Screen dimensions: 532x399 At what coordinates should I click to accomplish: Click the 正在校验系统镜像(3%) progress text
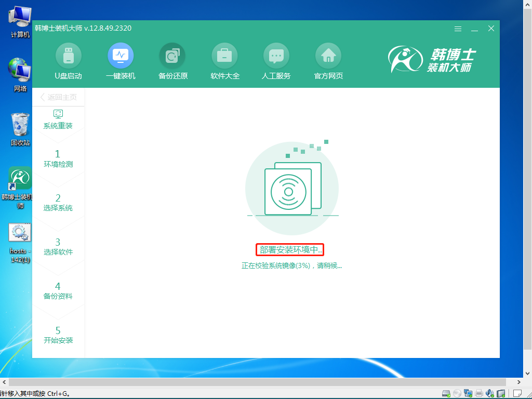click(x=292, y=264)
